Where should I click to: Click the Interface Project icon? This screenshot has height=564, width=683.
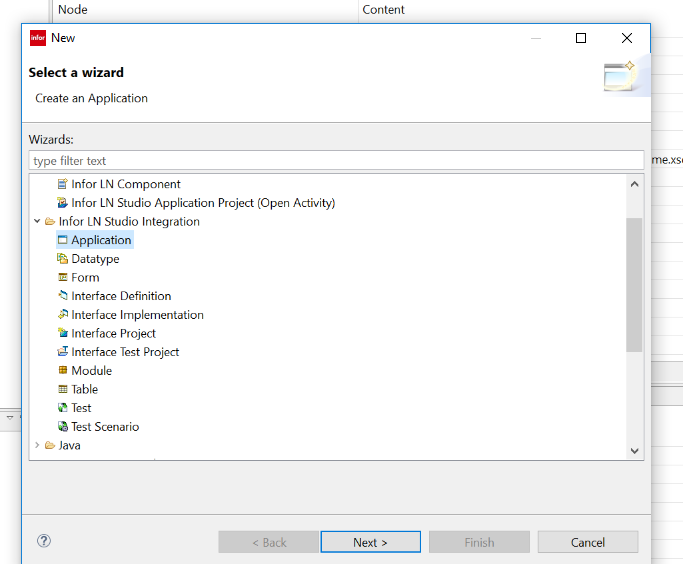click(x=63, y=333)
